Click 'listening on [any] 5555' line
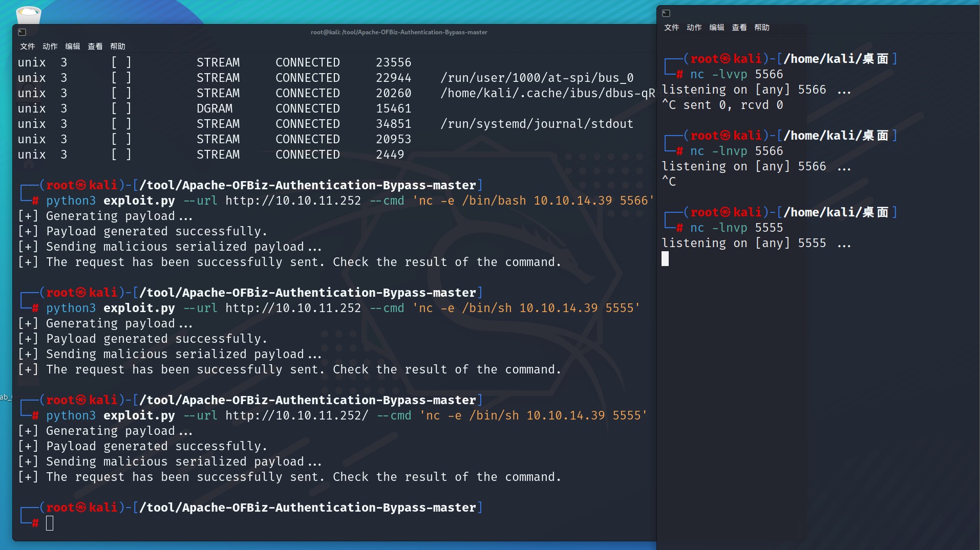Screen dimensions: 980x550 (756, 243)
